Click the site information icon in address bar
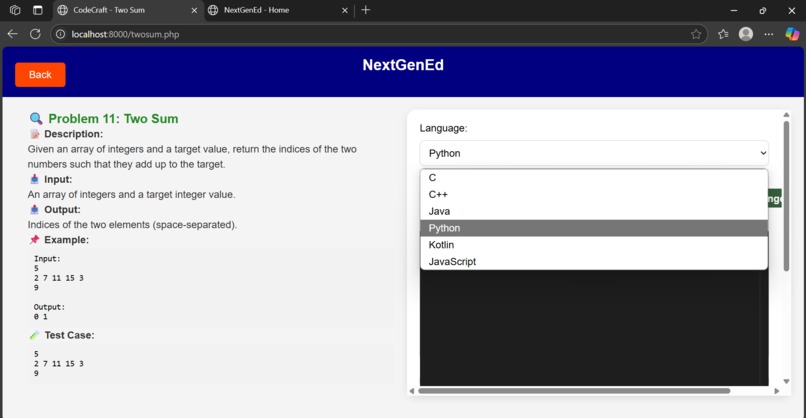This screenshot has height=418, width=806. coord(61,34)
